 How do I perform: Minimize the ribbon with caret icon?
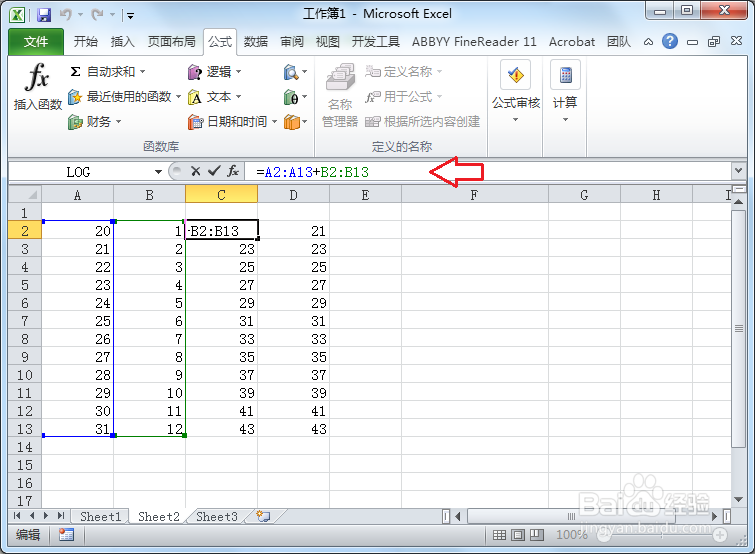pyautogui.click(x=648, y=42)
